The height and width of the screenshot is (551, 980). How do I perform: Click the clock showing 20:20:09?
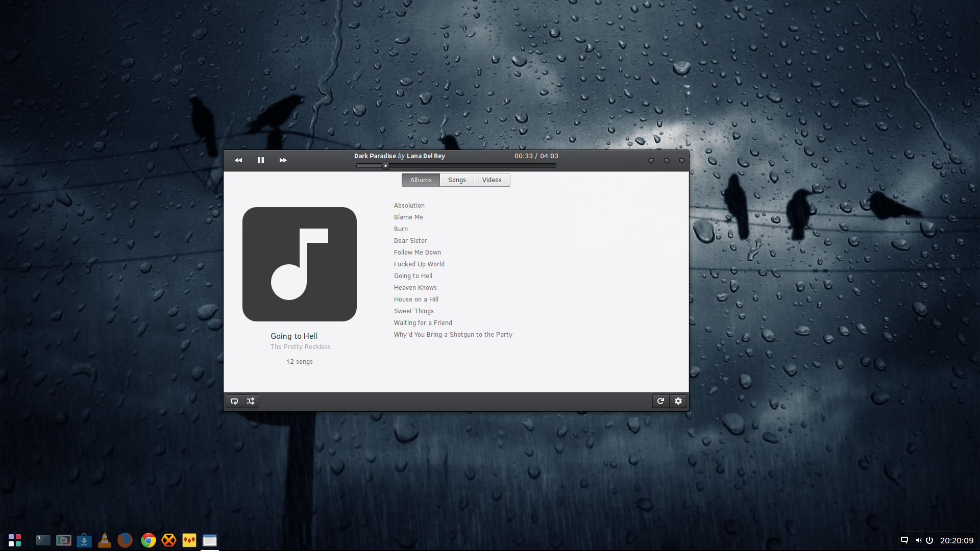(957, 540)
